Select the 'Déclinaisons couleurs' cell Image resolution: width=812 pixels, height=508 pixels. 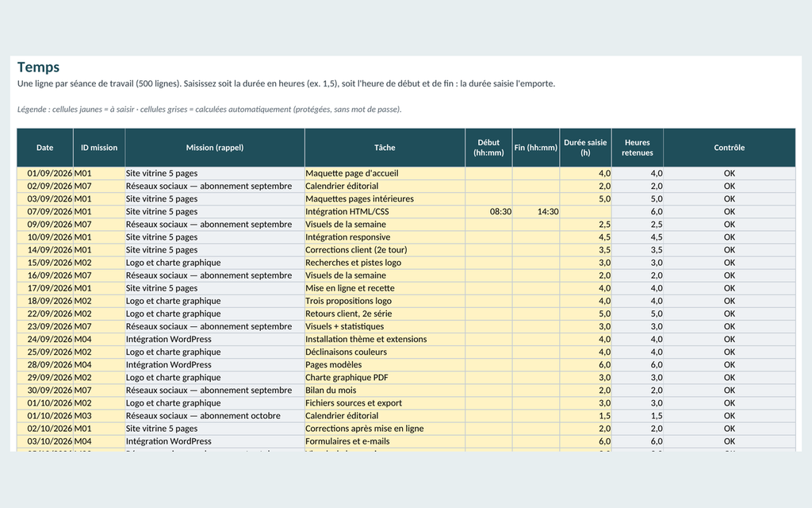(x=385, y=352)
